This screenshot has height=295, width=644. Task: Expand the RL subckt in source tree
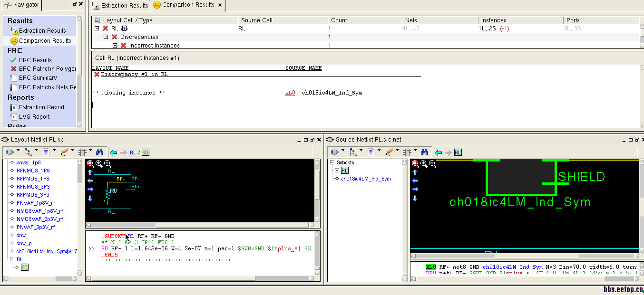(337, 171)
